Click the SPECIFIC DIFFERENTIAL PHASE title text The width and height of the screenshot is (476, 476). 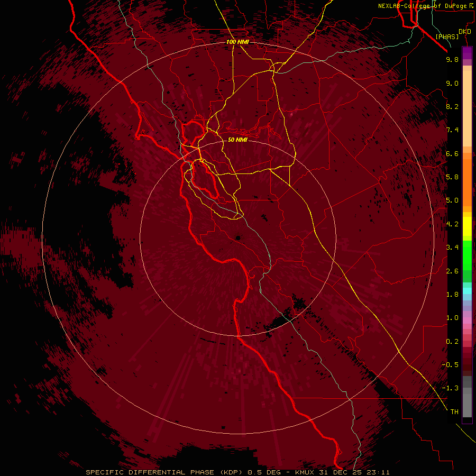click(151, 472)
